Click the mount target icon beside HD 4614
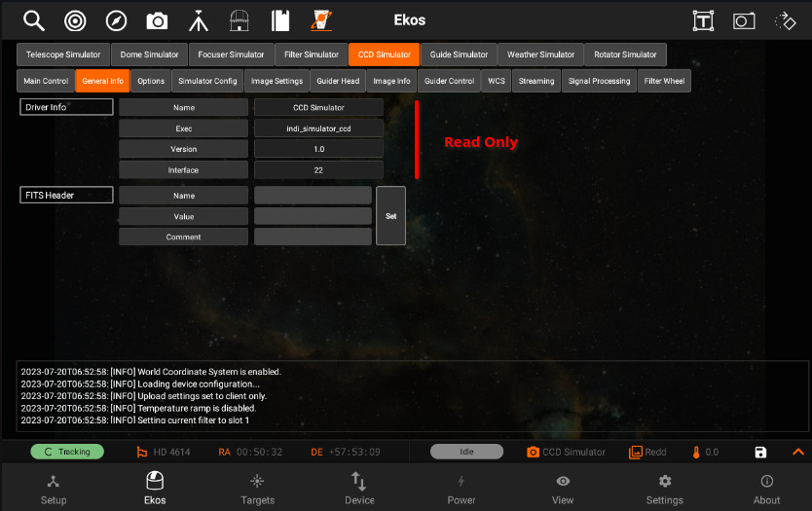The height and width of the screenshot is (511, 812). (x=141, y=452)
